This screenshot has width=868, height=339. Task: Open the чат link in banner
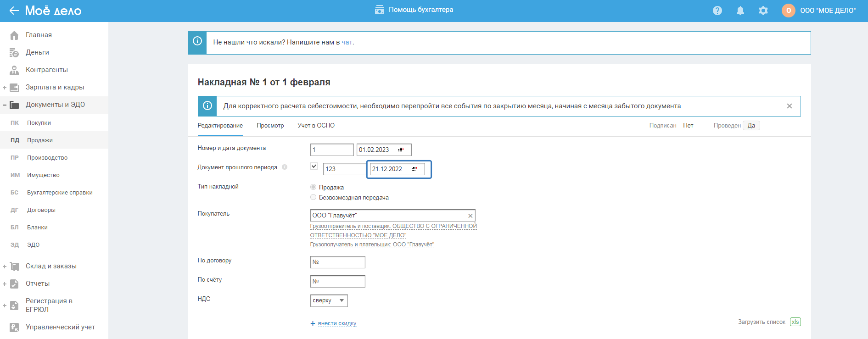[x=347, y=42]
